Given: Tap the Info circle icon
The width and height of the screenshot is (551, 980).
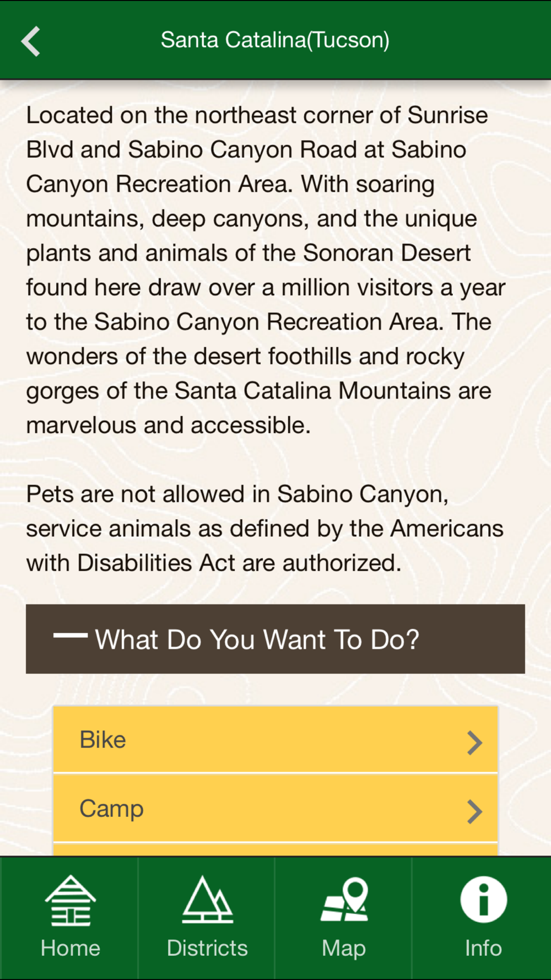Looking at the screenshot, I should [x=483, y=900].
